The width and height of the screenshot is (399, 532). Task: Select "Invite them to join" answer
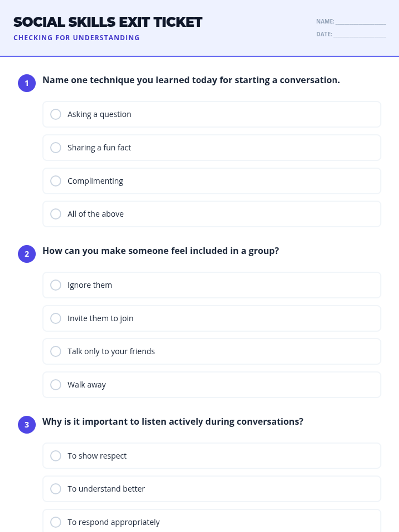click(56, 318)
